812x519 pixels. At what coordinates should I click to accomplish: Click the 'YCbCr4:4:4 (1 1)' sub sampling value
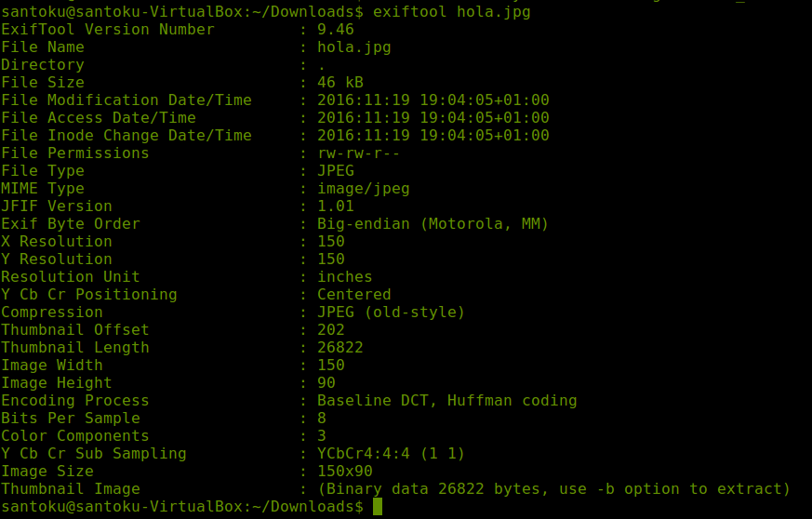(x=391, y=453)
